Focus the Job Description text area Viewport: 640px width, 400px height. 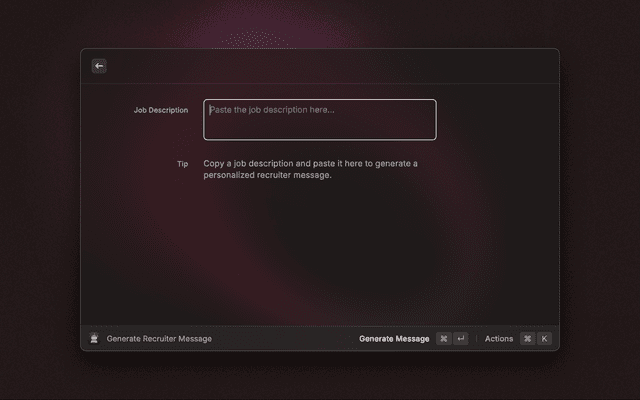point(320,119)
